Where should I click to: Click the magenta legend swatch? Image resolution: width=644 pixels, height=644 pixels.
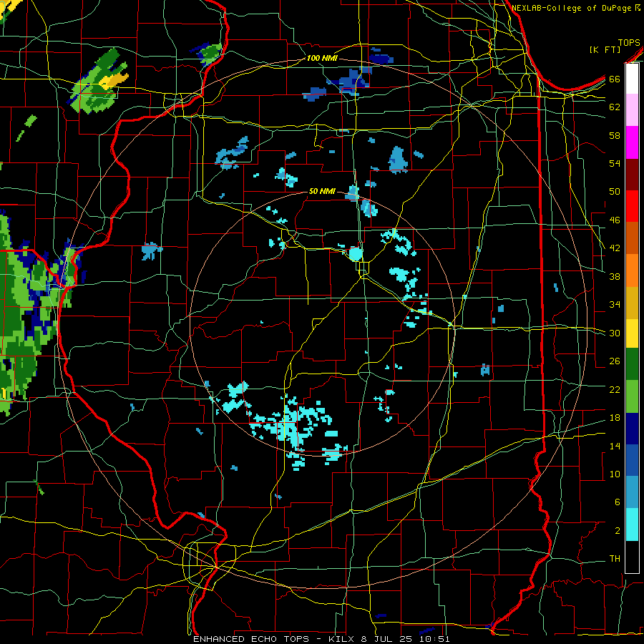(632, 142)
